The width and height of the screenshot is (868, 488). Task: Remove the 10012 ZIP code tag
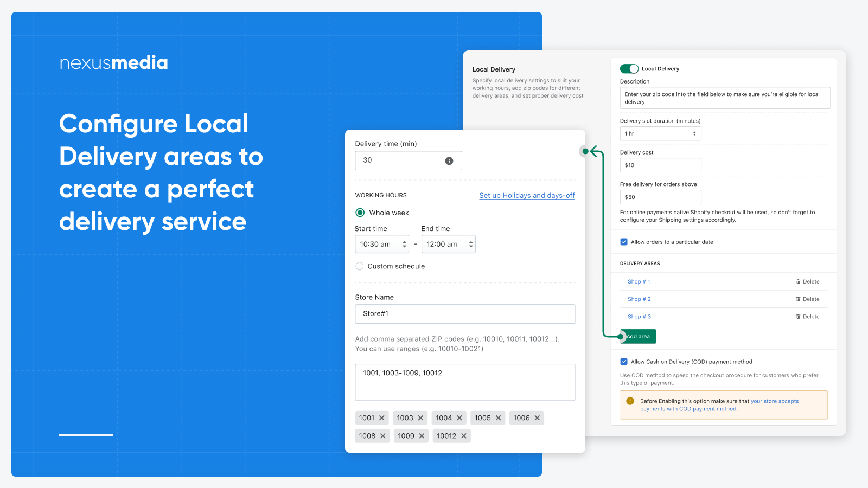(x=464, y=436)
